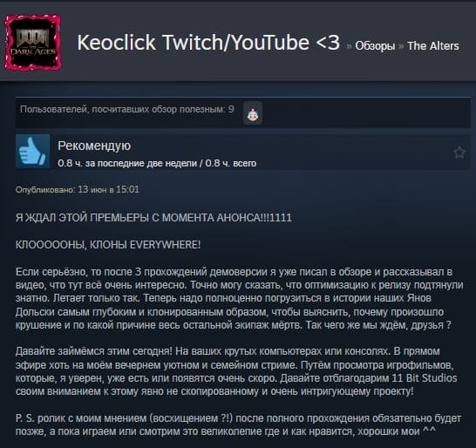Click the line Я ЖДАЛ ЭТОЙ ПРЕМЬЕРЫ
The image size is (476, 448).
click(x=153, y=218)
